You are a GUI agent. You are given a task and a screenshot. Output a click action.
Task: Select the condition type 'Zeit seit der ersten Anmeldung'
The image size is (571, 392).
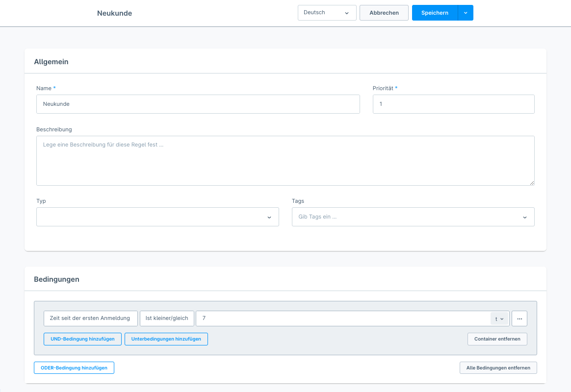[90, 318]
